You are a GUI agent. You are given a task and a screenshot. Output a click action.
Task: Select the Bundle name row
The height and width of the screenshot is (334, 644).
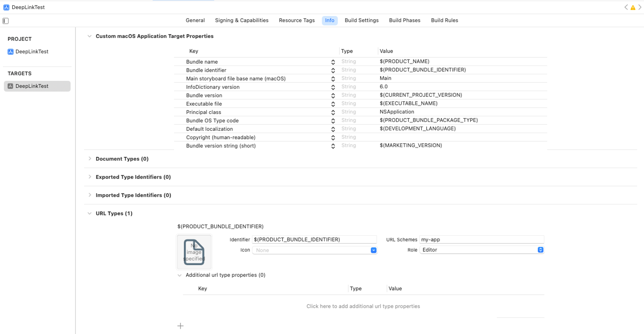[x=360, y=62]
